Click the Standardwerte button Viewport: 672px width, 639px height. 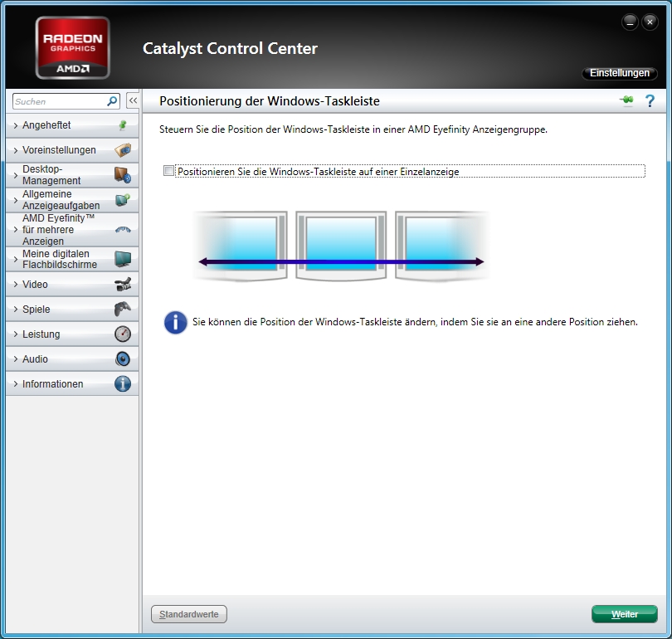pyautogui.click(x=189, y=614)
